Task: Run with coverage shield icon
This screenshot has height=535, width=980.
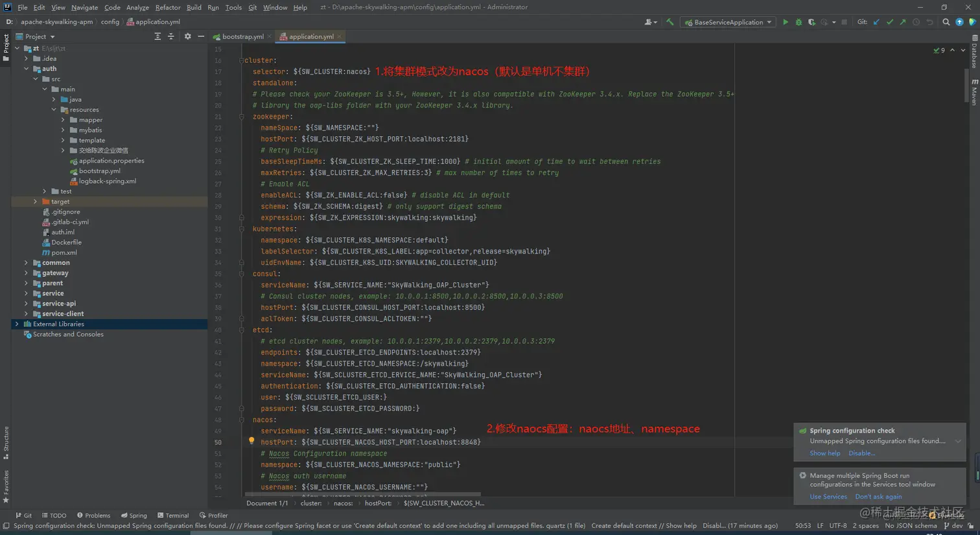Action: [811, 22]
